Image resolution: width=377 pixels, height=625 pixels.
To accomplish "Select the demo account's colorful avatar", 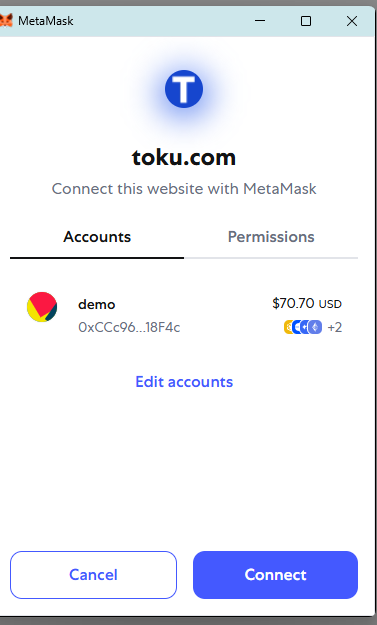I will tap(42, 307).
